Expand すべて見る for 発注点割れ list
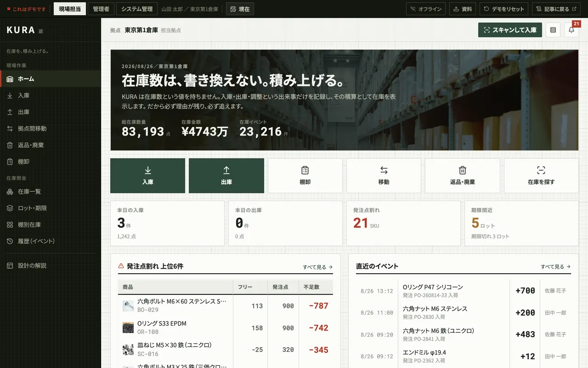Screen dimensions: 588x368 (x=317, y=267)
